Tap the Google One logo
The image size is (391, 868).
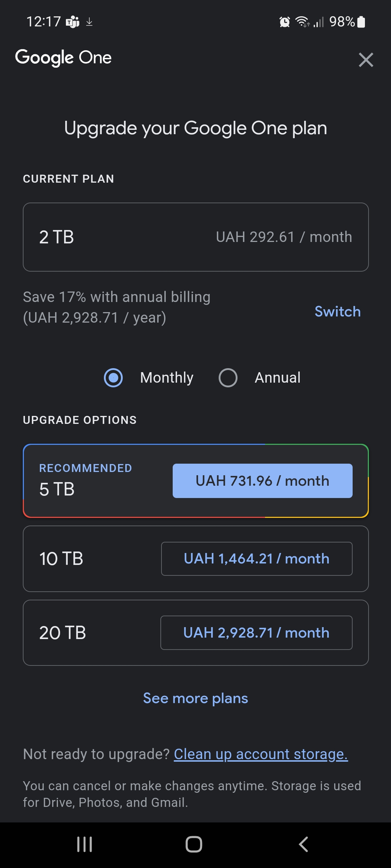pyautogui.click(x=63, y=58)
